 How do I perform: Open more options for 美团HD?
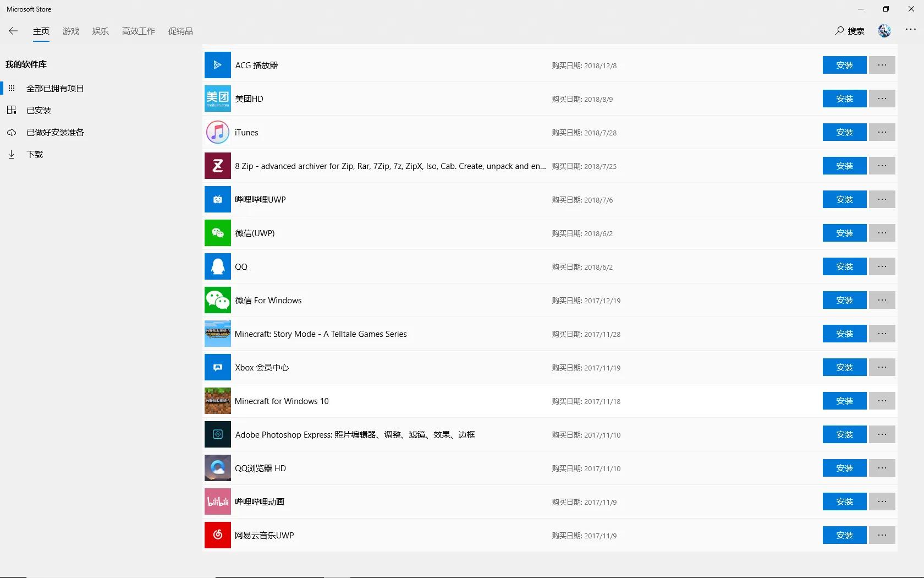click(882, 99)
